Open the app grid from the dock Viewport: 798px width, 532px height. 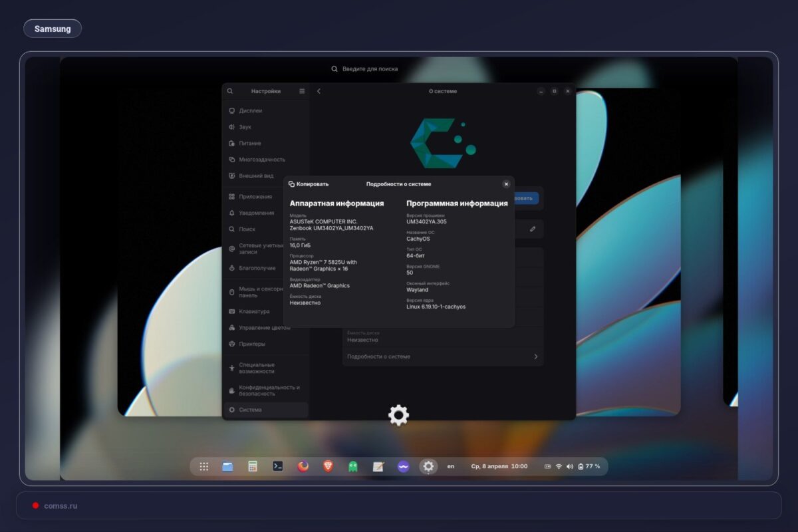tap(204, 466)
